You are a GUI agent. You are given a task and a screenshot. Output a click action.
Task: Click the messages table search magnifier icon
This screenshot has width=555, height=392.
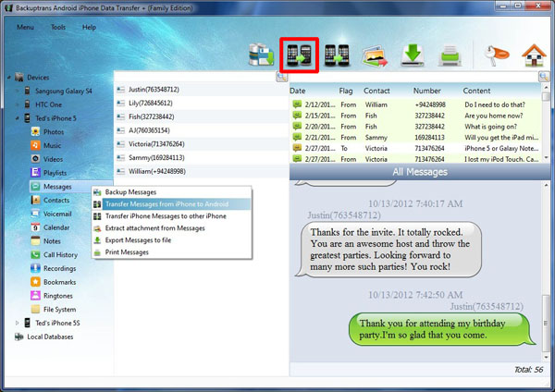click(544, 77)
